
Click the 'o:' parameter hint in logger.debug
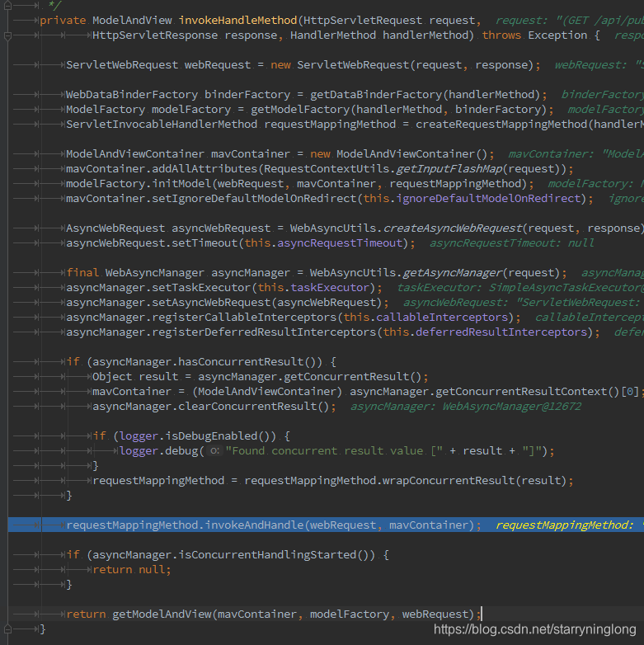tap(214, 451)
